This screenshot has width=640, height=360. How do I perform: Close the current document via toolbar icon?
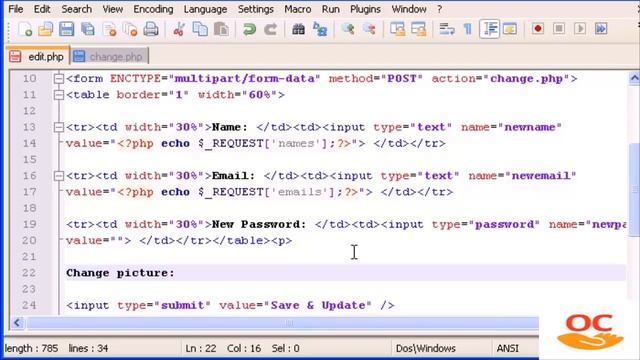(109, 29)
